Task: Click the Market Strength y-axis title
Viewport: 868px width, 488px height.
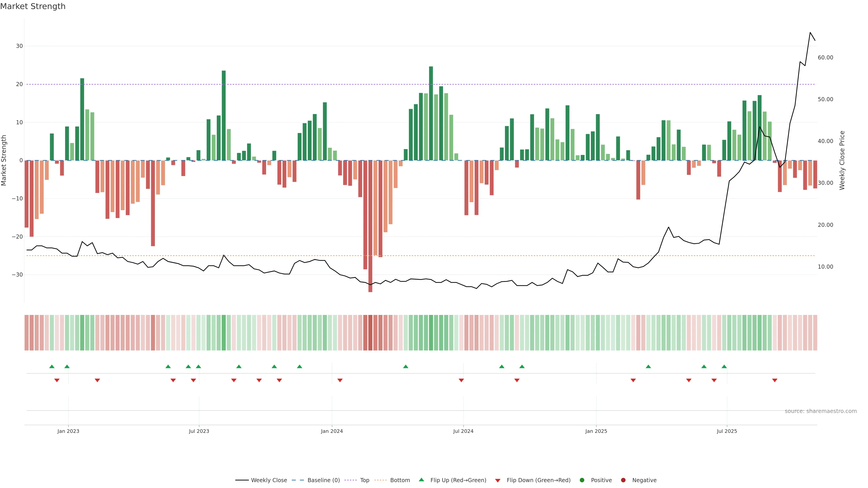Action: (x=4, y=160)
